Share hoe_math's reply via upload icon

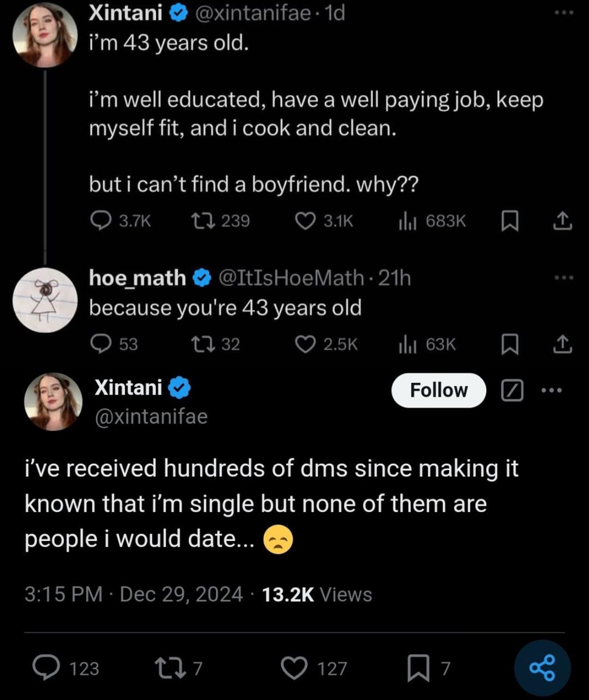pyautogui.click(x=562, y=344)
